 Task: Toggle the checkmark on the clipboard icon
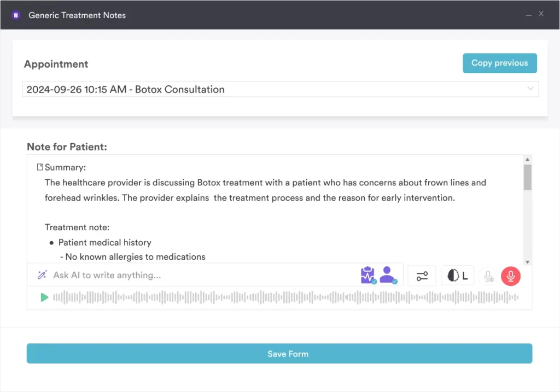[x=374, y=282]
